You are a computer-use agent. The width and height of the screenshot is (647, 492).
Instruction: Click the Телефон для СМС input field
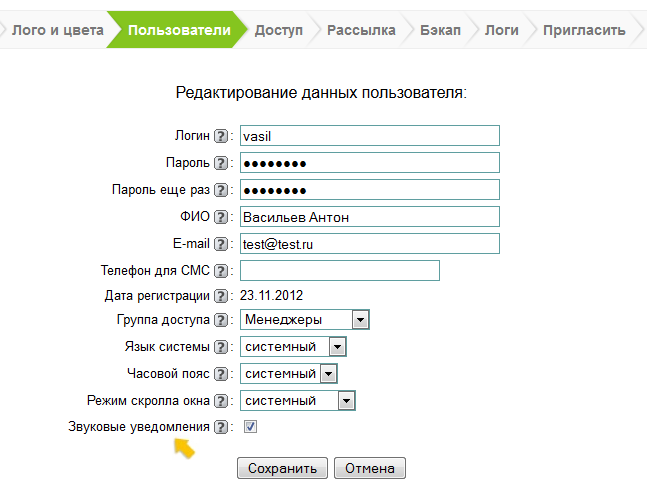(x=340, y=271)
